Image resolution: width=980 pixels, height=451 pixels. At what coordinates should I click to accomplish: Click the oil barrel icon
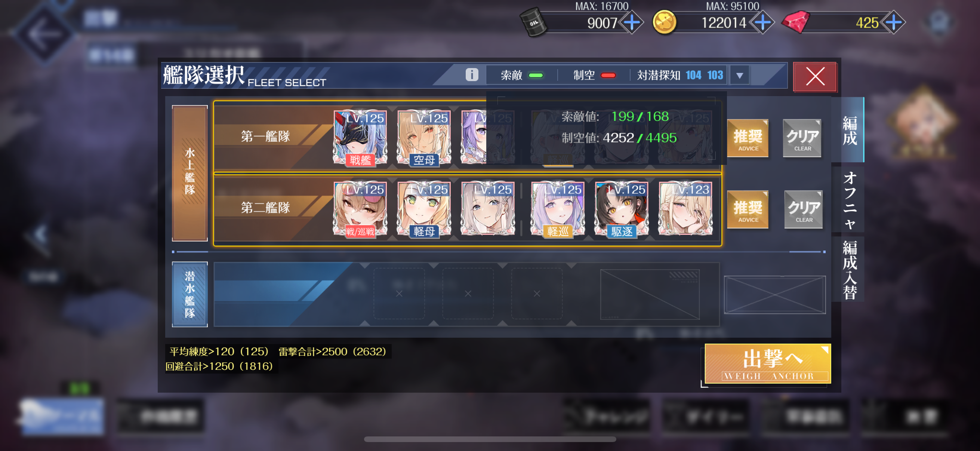(x=533, y=22)
